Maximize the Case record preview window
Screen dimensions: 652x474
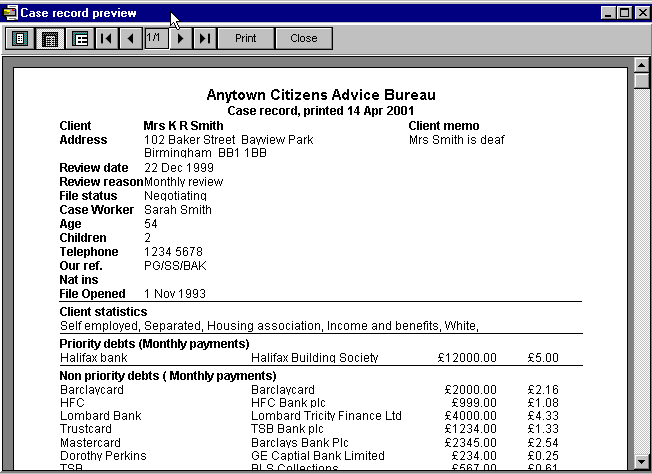coord(624,12)
